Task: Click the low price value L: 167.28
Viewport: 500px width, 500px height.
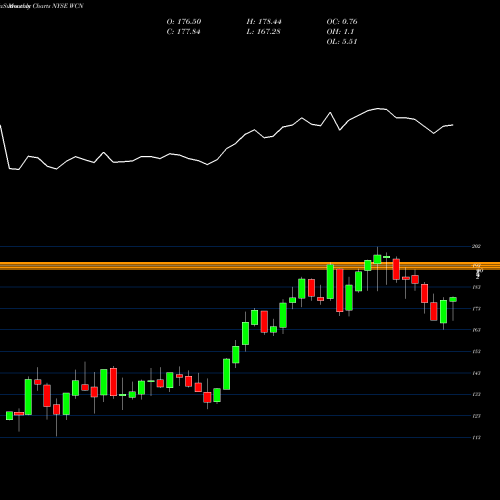Action: [263, 32]
